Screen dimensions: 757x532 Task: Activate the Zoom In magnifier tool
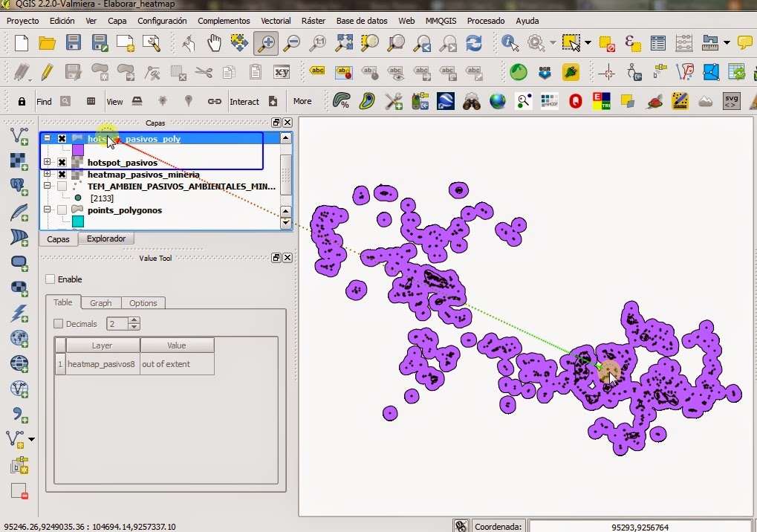pyautogui.click(x=265, y=43)
